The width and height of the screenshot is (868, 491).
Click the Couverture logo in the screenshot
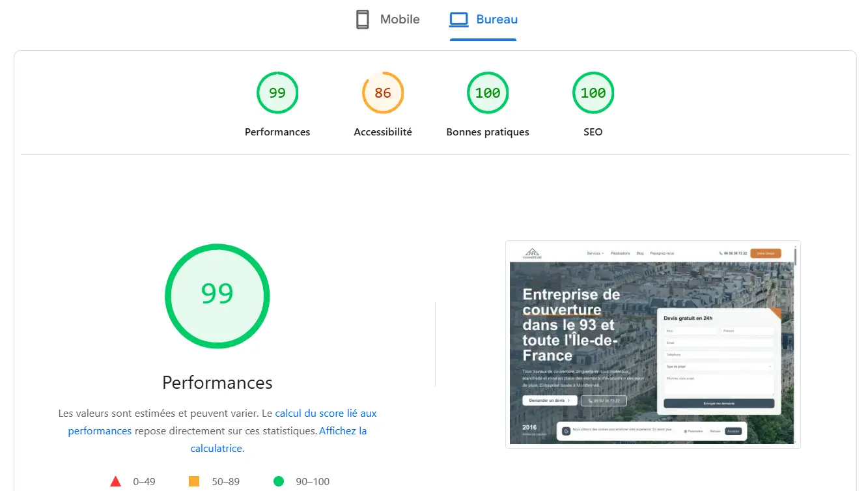tap(533, 253)
